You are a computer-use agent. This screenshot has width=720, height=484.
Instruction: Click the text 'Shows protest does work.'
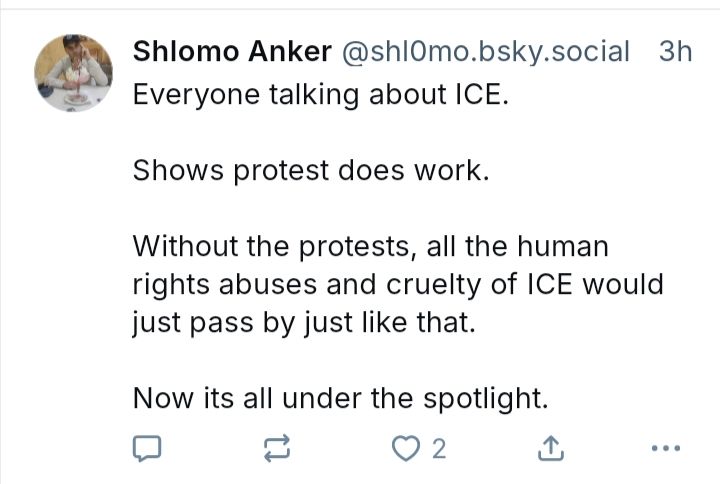pyautogui.click(x=311, y=170)
